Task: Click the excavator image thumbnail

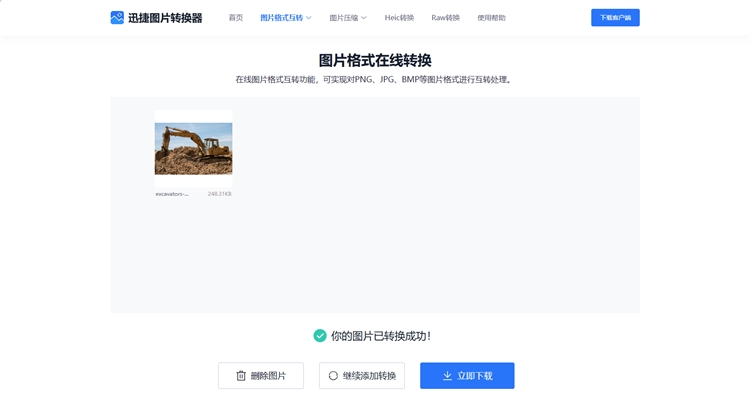Action: pyautogui.click(x=193, y=148)
